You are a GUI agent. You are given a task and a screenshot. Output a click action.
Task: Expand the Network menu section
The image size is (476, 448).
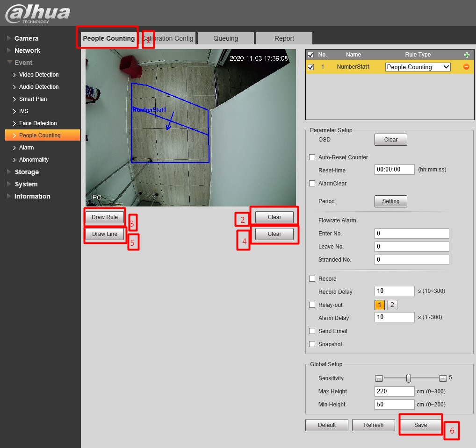click(27, 50)
